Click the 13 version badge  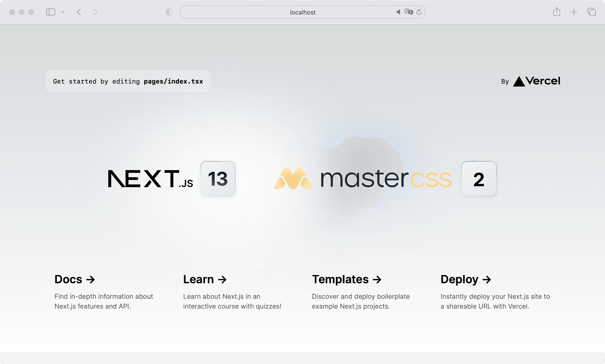[218, 179]
